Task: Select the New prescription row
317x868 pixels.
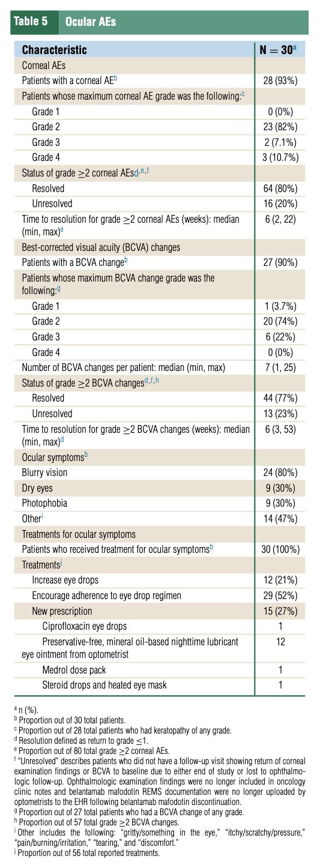Action: pyautogui.click(x=158, y=595)
